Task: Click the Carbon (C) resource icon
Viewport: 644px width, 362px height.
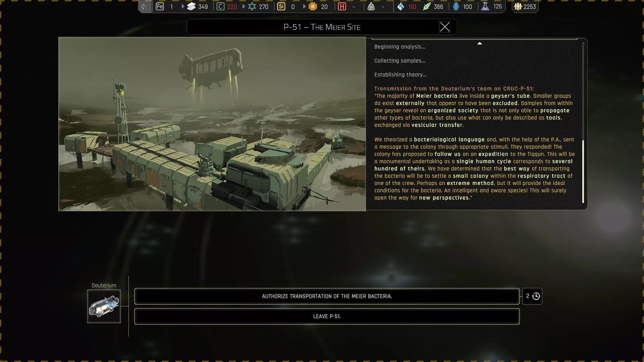Action: coord(220,6)
